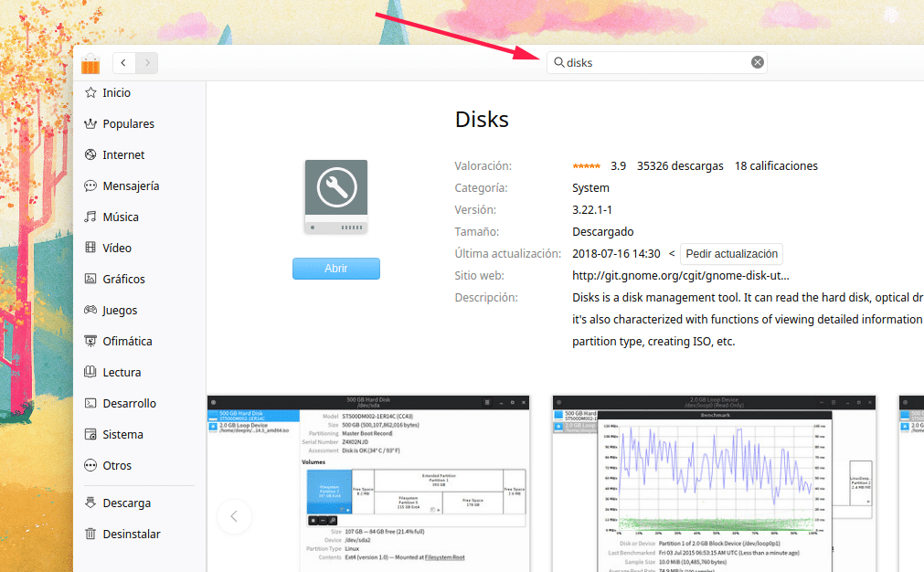Click the chat bubble icon beside Mensajería
The width and height of the screenshot is (924, 572).
coord(90,185)
